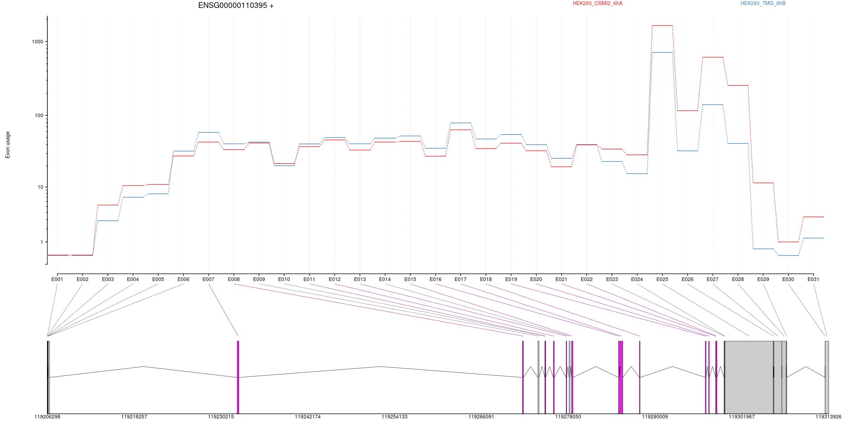Click exon label E012
This screenshot has width=868, height=434.
(x=335, y=279)
